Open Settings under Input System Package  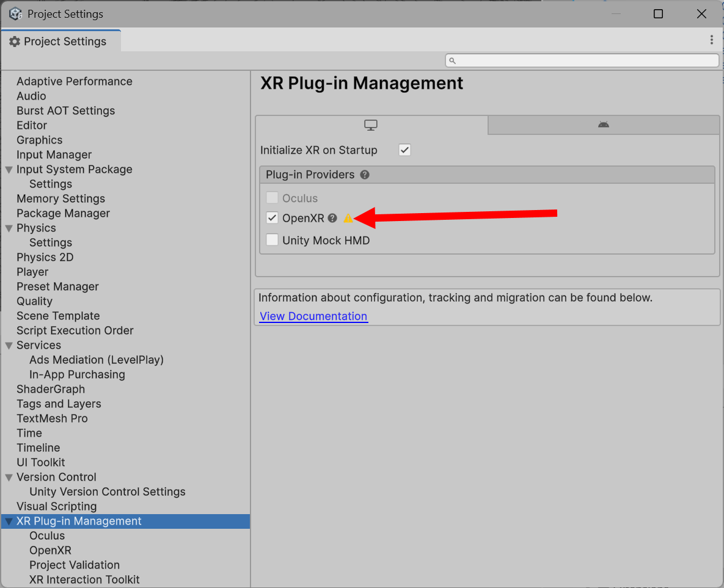51,184
